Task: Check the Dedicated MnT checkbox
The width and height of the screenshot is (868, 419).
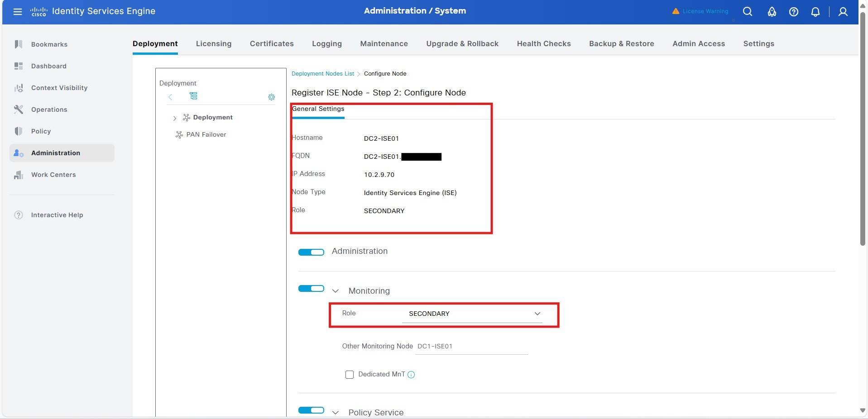Action: 349,375
